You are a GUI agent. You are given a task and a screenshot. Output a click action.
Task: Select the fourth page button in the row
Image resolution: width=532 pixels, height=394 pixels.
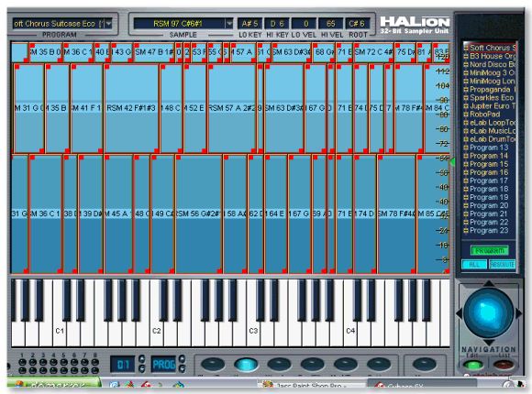tap(312, 365)
